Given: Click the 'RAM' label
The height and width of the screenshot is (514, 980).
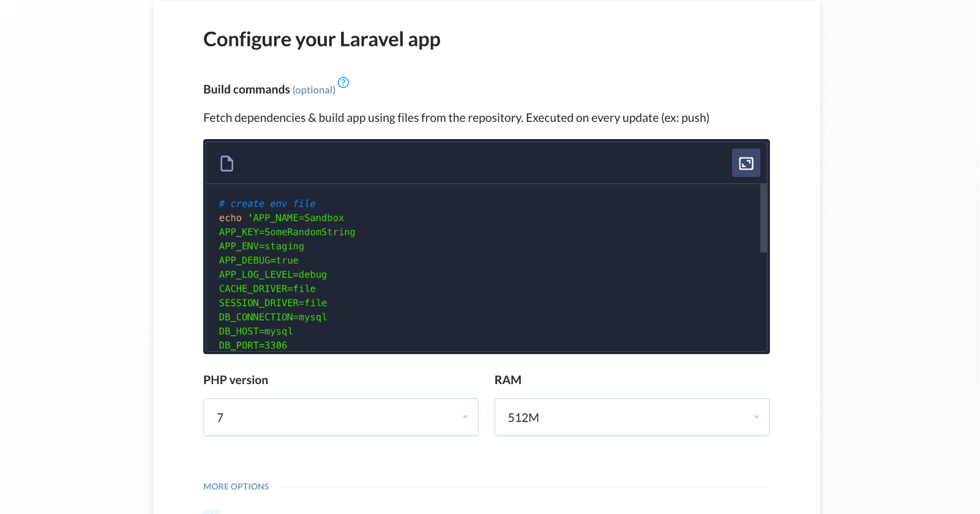Looking at the screenshot, I should tap(508, 380).
